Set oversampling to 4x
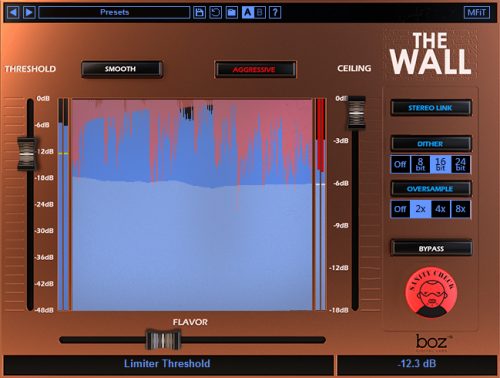 tap(440, 209)
